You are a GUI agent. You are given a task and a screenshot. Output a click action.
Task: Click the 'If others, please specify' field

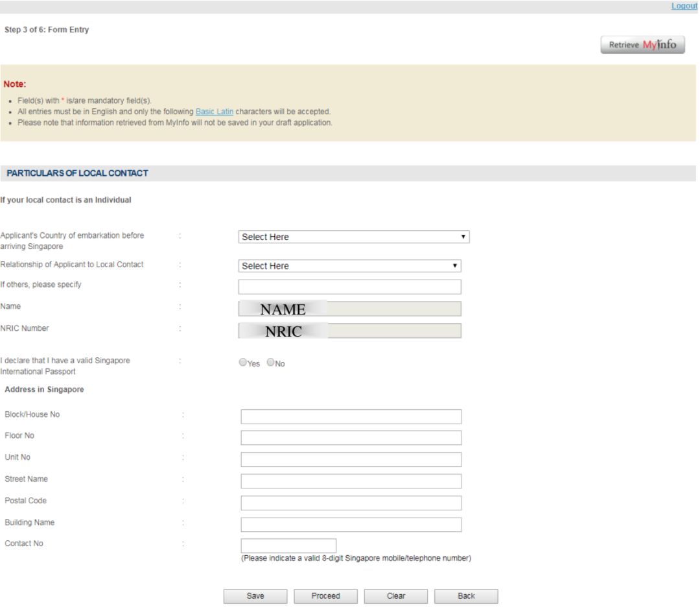coord(349,287)
